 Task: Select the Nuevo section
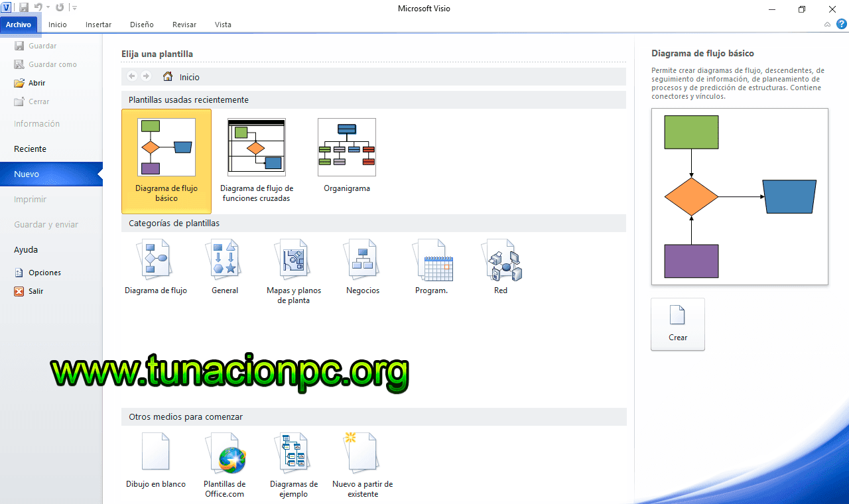click(51, 174)
